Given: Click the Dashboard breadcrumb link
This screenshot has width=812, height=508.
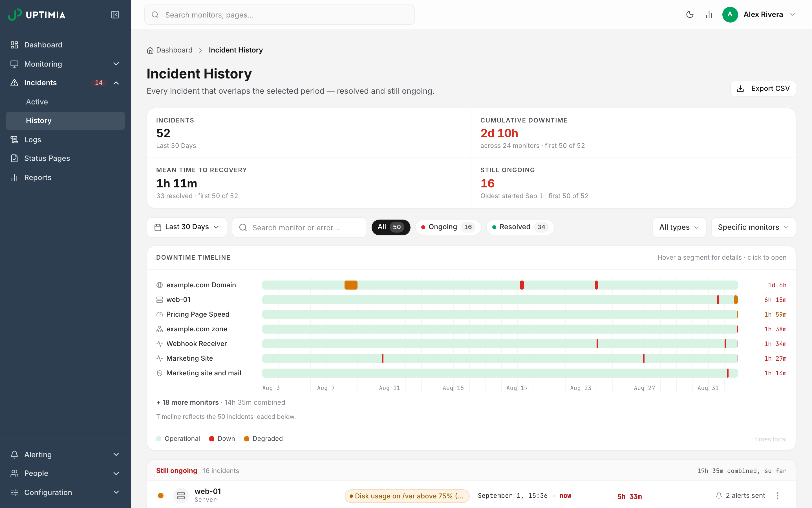Looking at the screenshot, I should (174, 50).
